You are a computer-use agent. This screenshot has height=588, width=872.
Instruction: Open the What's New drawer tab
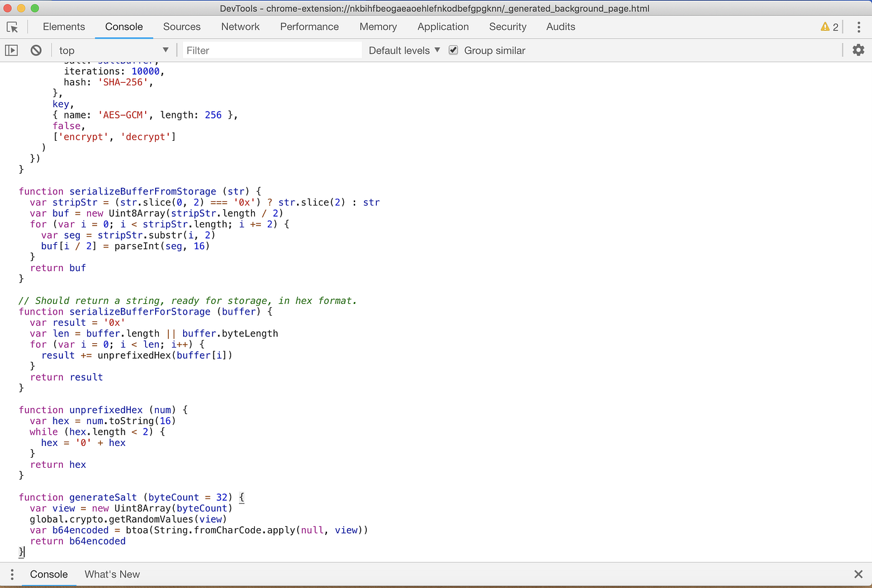point(112,574)
